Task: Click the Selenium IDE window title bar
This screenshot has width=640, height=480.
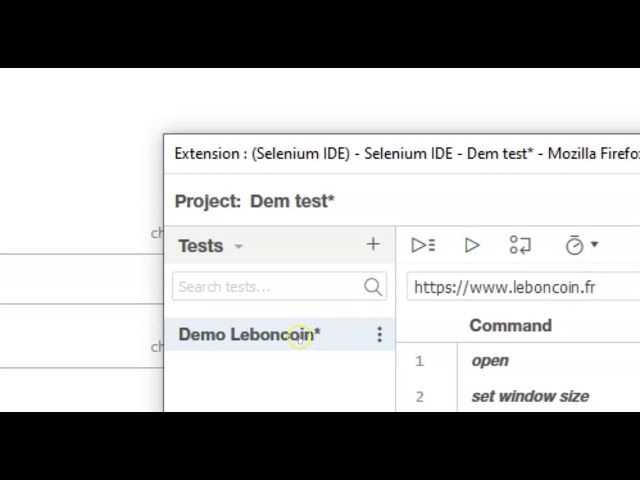Action: [402, 154]
